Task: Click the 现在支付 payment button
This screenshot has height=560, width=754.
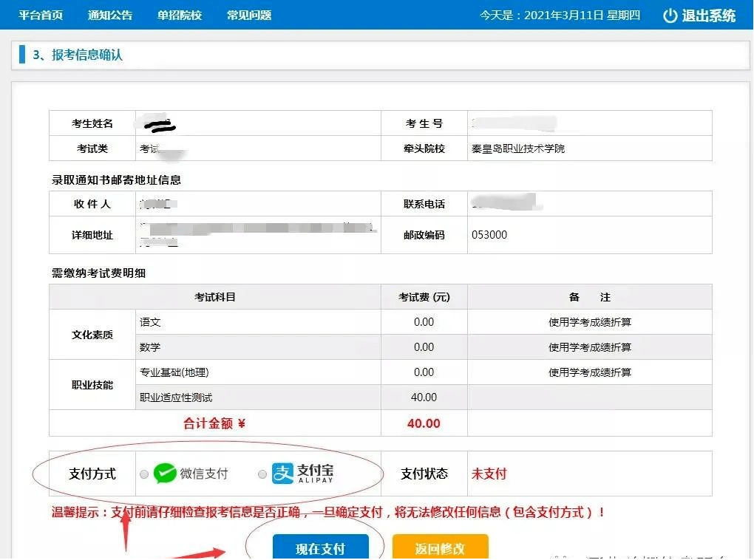Action: point(322,547)
